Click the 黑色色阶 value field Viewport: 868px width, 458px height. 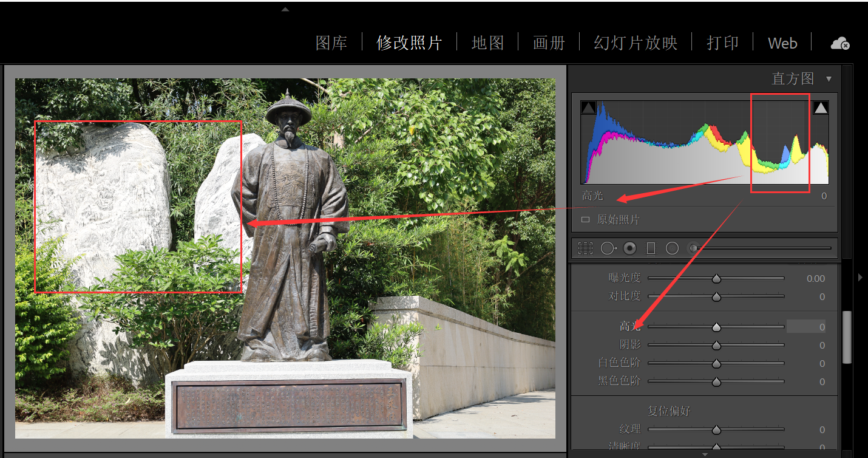coord(822,381)
